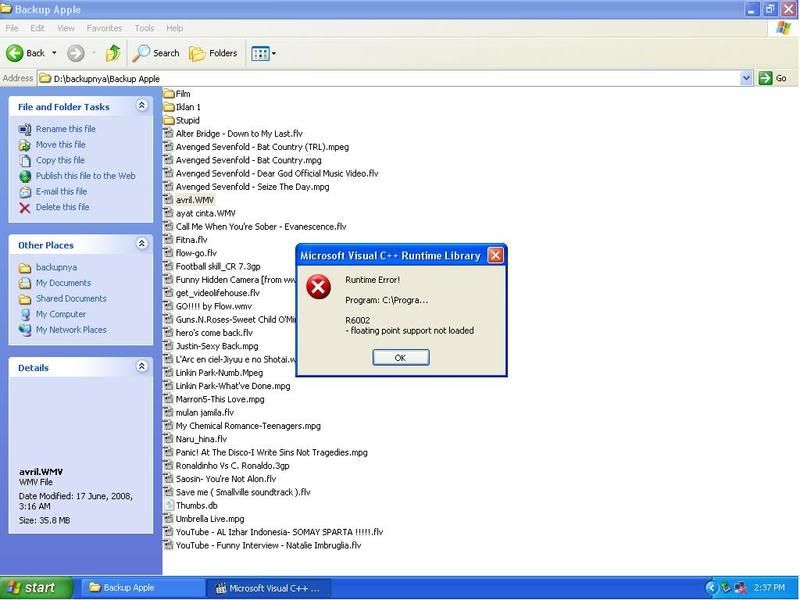Select Linkin Park-Numb.Mpeg file icon

click(x=168, y=372)
